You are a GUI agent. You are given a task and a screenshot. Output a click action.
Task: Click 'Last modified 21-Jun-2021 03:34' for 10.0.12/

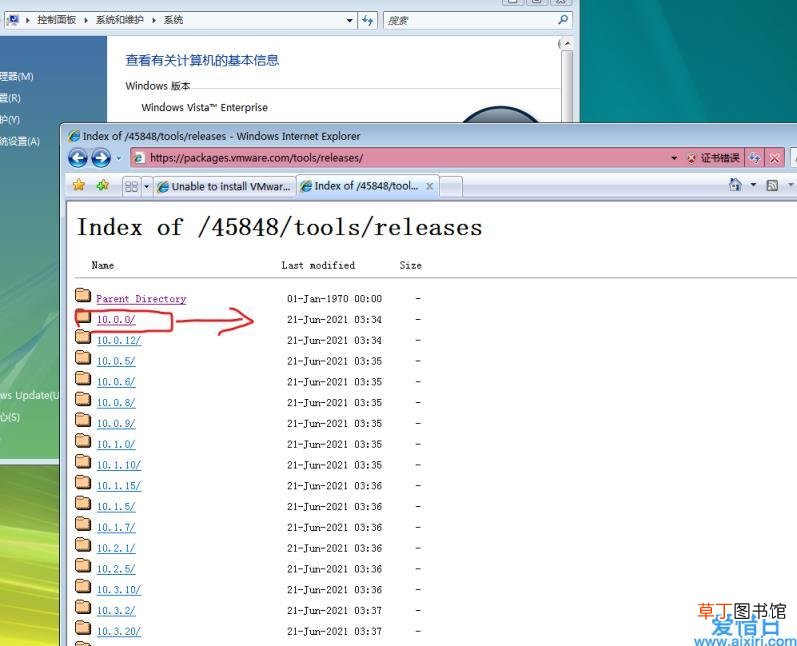(x=334, y=341)
